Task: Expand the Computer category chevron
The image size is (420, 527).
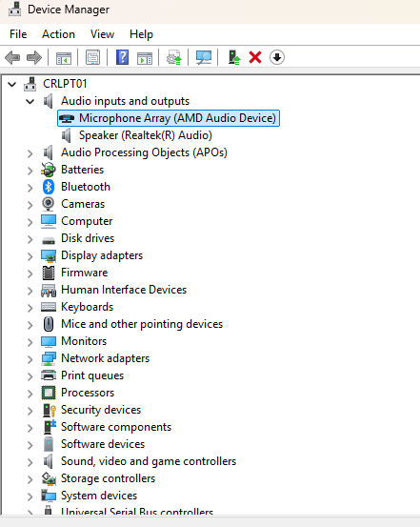Action: coord(30,222)
